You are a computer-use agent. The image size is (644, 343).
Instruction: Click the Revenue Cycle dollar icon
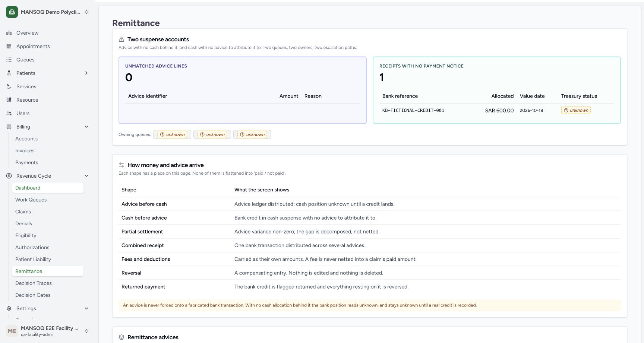(x=9, y=176)
